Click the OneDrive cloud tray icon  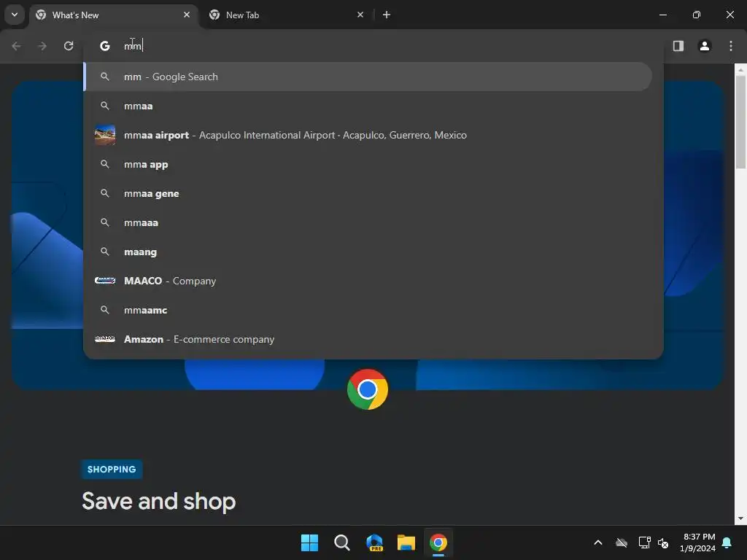622,542
